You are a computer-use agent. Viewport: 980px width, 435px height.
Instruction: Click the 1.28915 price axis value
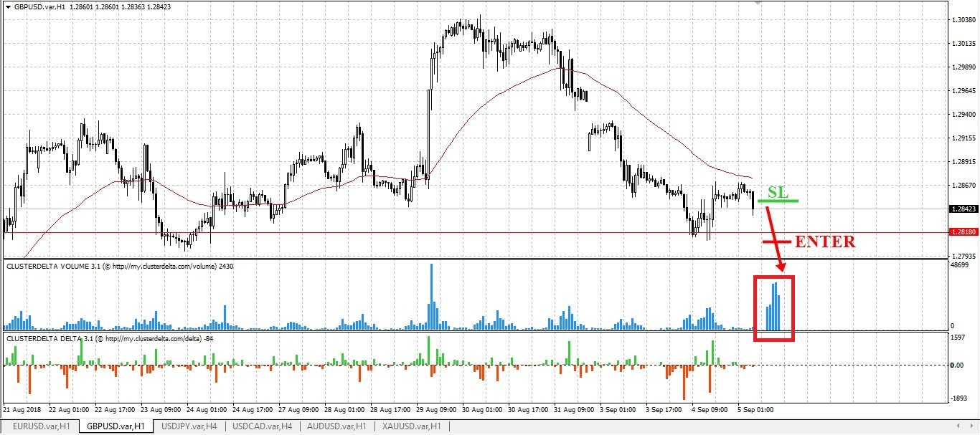(x=963, y=162)
